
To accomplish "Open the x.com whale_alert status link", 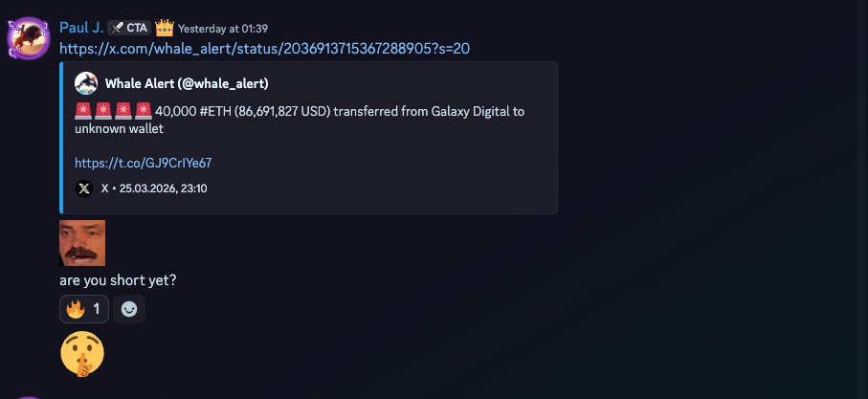I will (x=264, y=48).
